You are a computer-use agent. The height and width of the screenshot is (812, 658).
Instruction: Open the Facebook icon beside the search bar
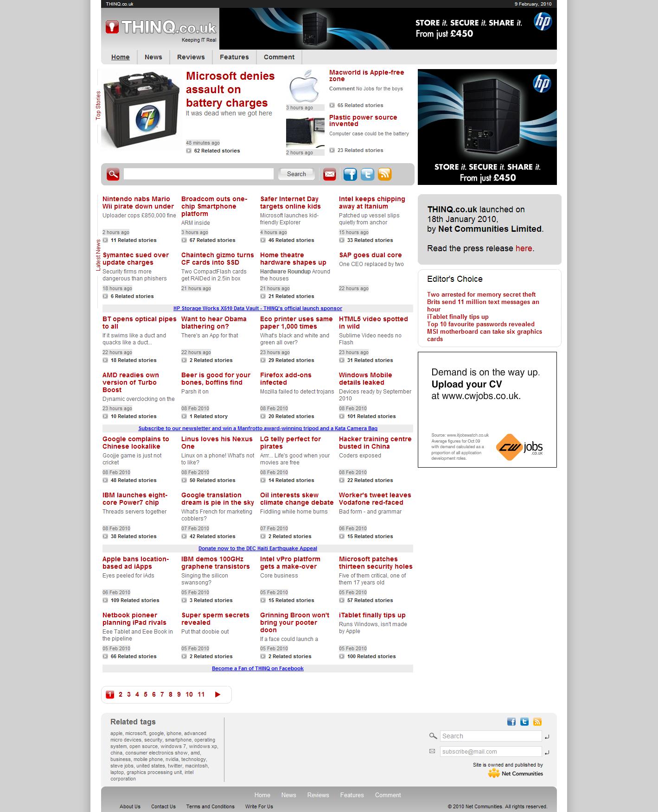tap(350, 174)
